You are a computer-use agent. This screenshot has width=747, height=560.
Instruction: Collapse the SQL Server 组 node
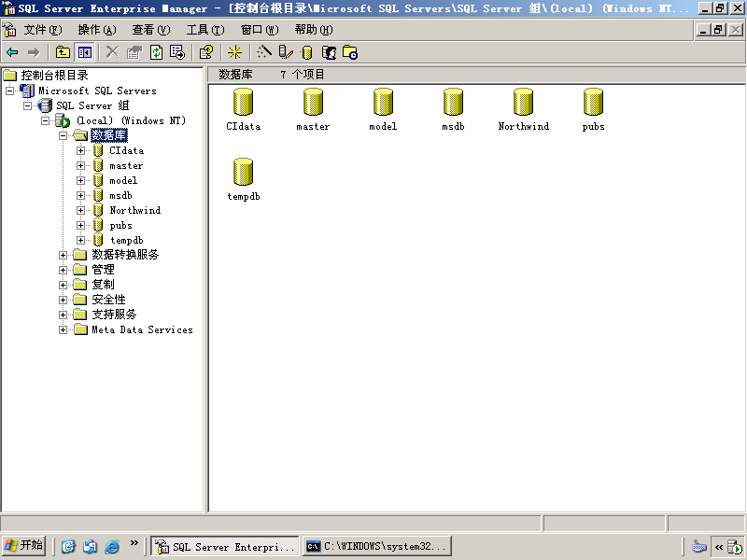pos(28,105)
